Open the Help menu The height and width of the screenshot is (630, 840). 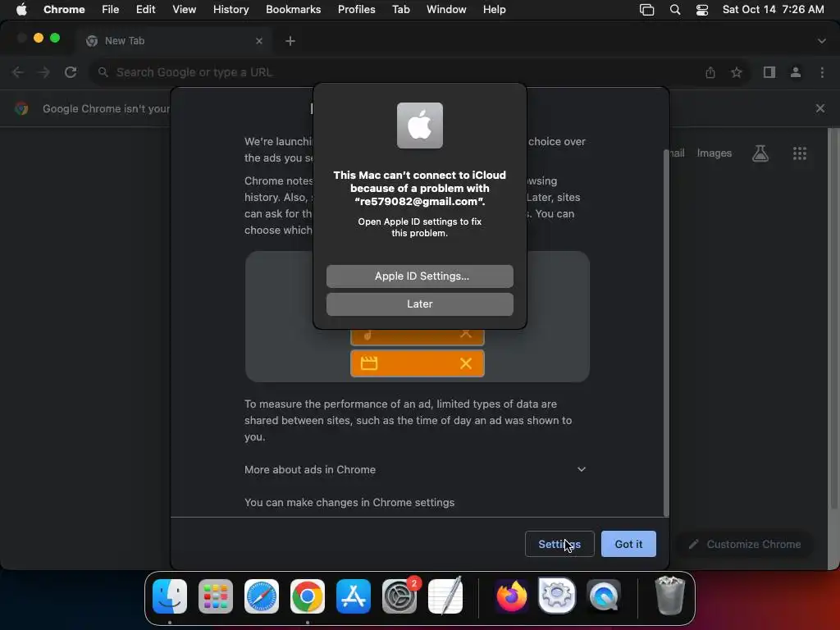[x=494, y=9]
